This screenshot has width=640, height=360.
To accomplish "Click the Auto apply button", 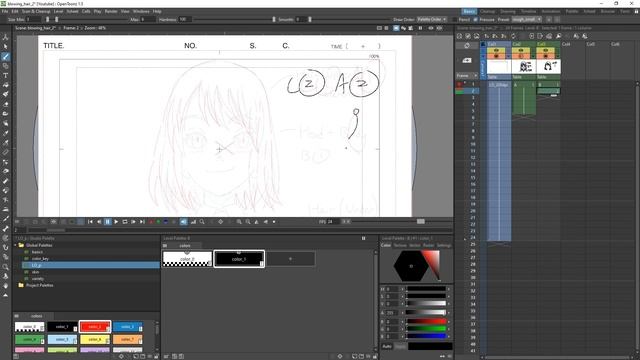I will click(387, 346).
